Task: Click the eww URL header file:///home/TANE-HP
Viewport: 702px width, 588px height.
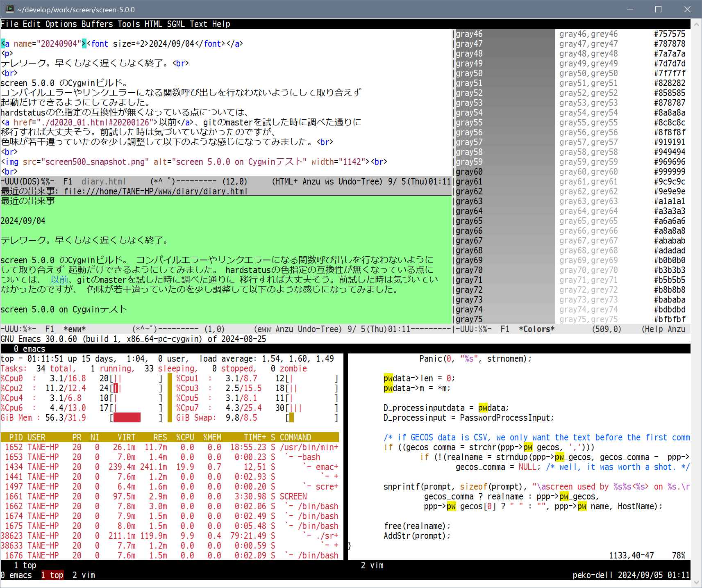Action: (156, 191)
